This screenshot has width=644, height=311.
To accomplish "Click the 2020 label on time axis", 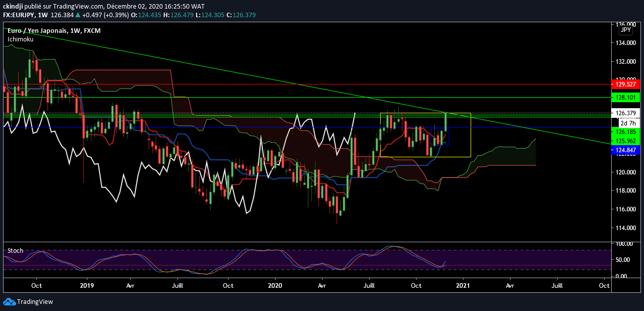I will [x=275, y=285].
